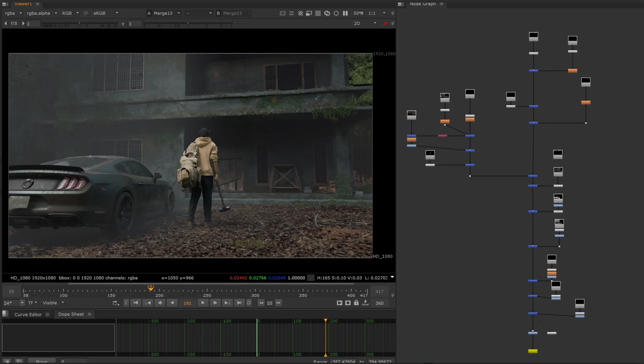Screen dimensions: 644x364
Task: Click the red paint stroke icon
Action: pos(385,23)
